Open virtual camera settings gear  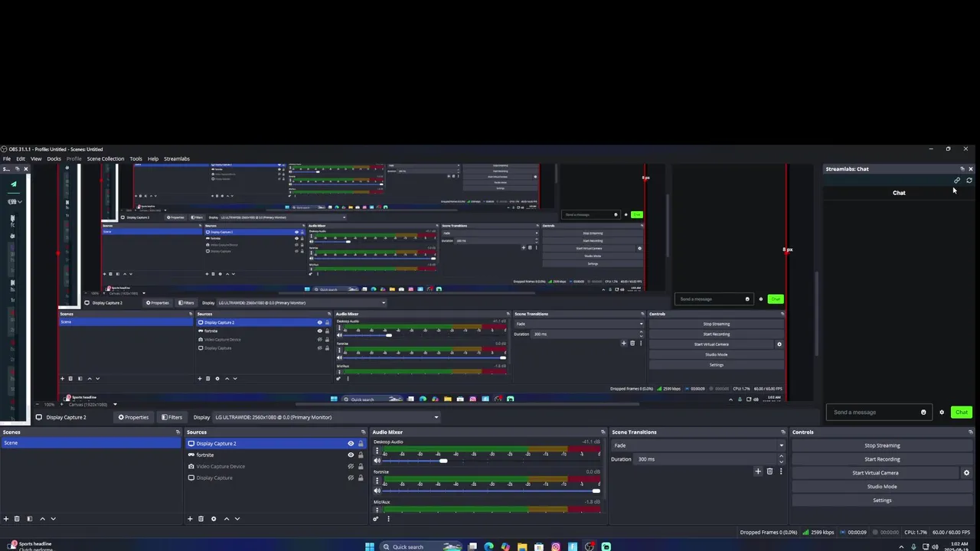966,473
